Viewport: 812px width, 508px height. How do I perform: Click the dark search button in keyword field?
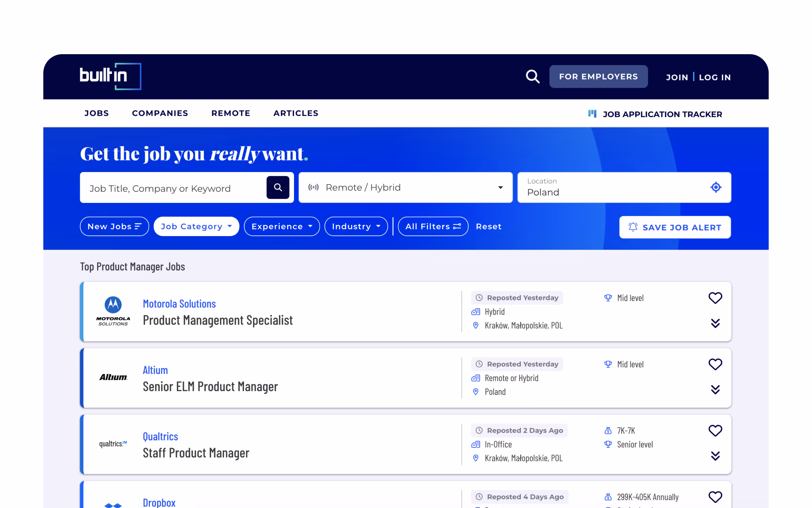click(278, 187)
